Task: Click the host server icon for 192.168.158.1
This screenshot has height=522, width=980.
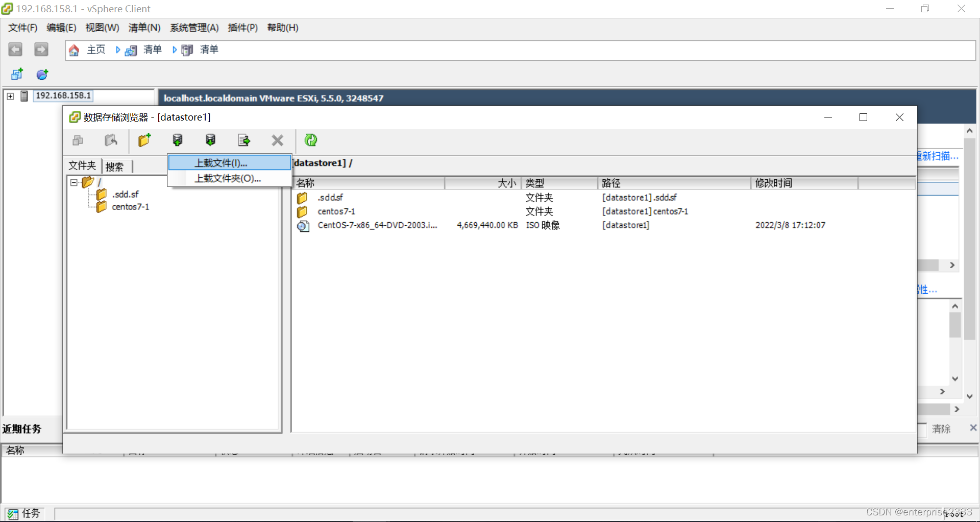Action: 24,96
